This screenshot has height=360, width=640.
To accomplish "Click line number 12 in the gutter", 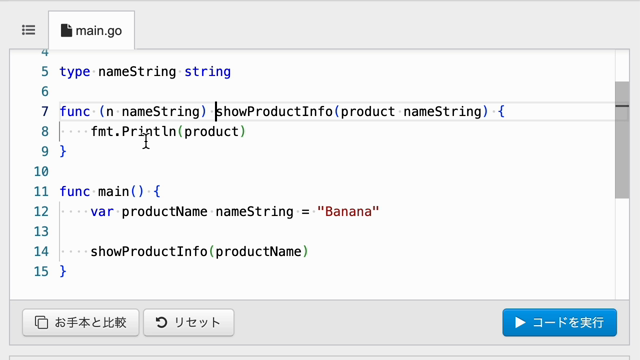I will pos(41,211).
